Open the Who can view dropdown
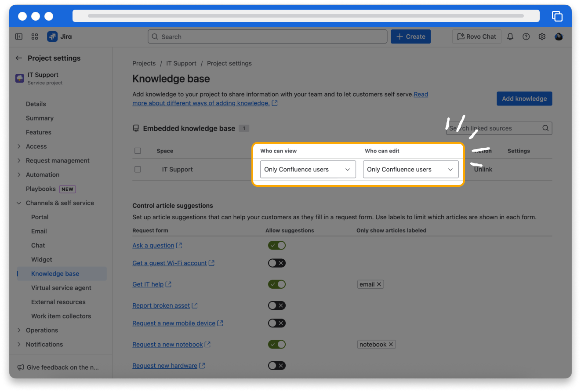This screenshot has width=581, height=392. coord(308,169)
